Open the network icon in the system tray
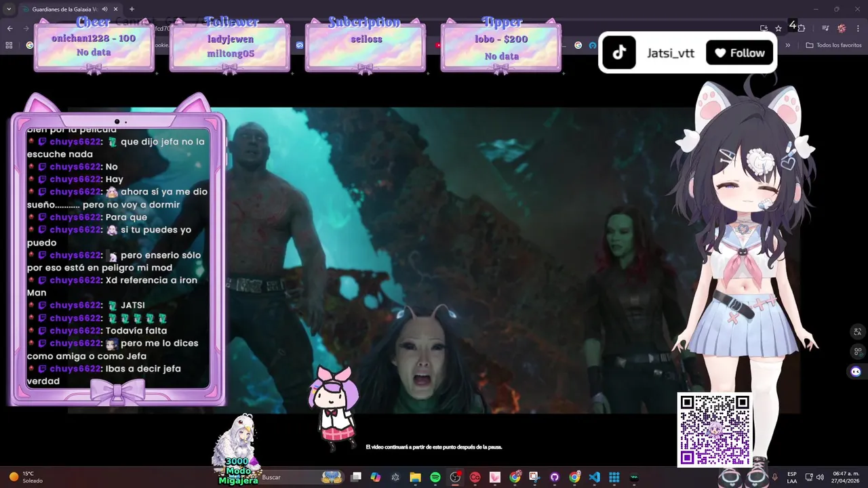Viewport: 868px width, 488px height. click(x=808, y=477)
